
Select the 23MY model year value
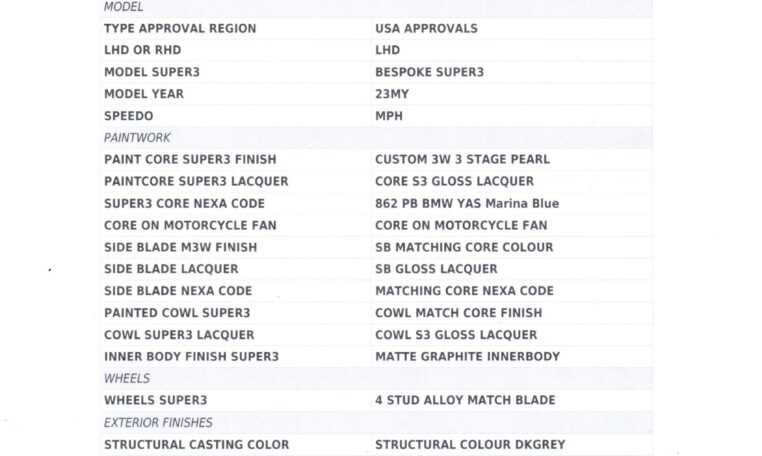point(392,94)
